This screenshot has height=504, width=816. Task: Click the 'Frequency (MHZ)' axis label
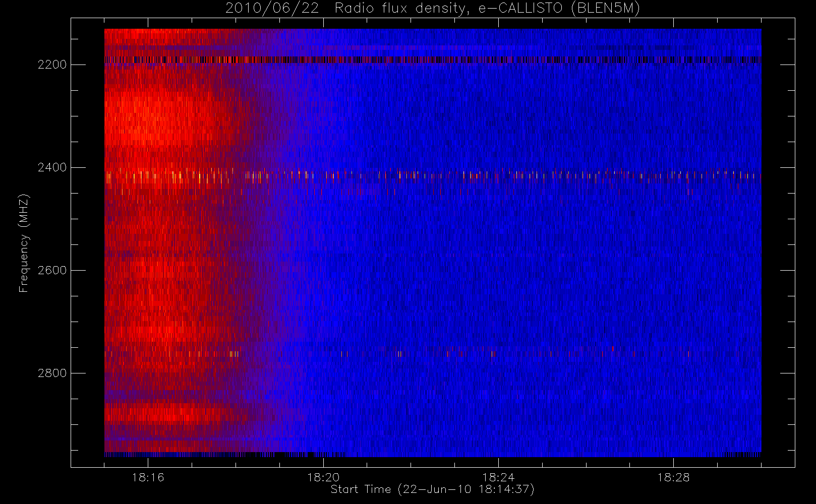(x=24, y=243)
